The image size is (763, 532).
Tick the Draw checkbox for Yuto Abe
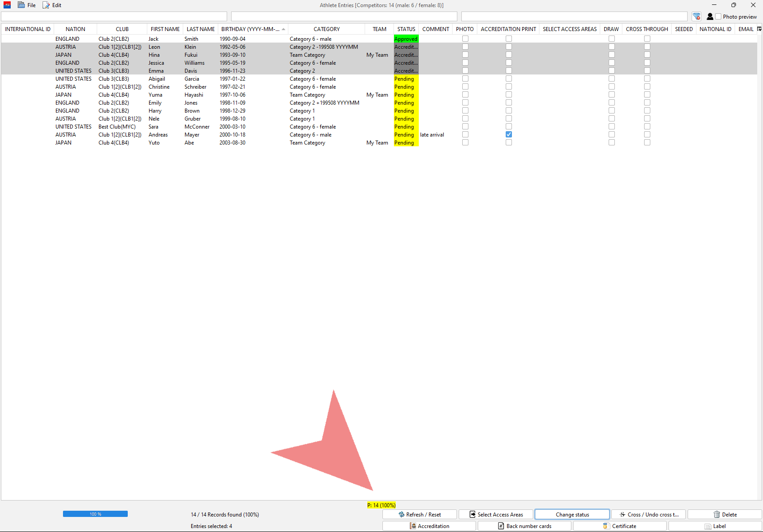[x=612, y=142]
